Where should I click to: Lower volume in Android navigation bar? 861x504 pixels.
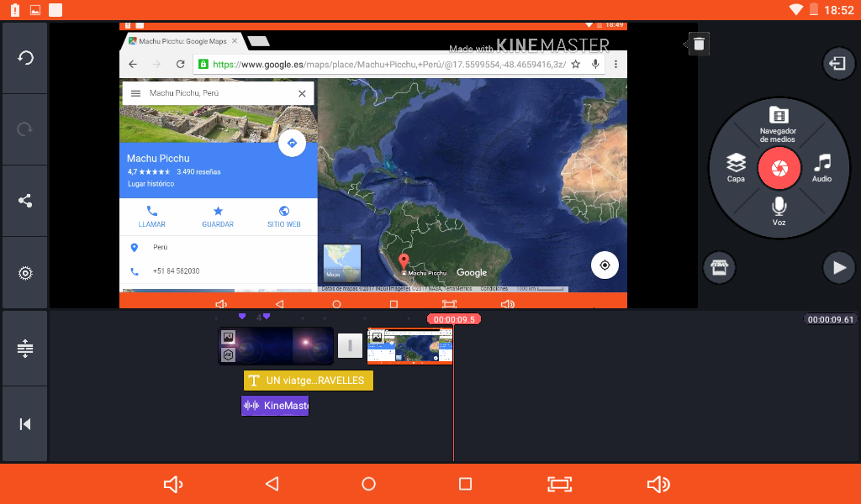click(173, 484)
